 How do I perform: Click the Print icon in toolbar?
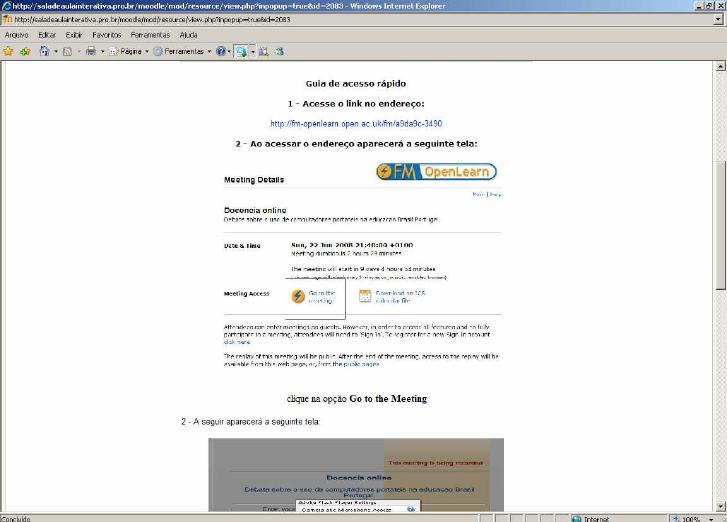89,51
